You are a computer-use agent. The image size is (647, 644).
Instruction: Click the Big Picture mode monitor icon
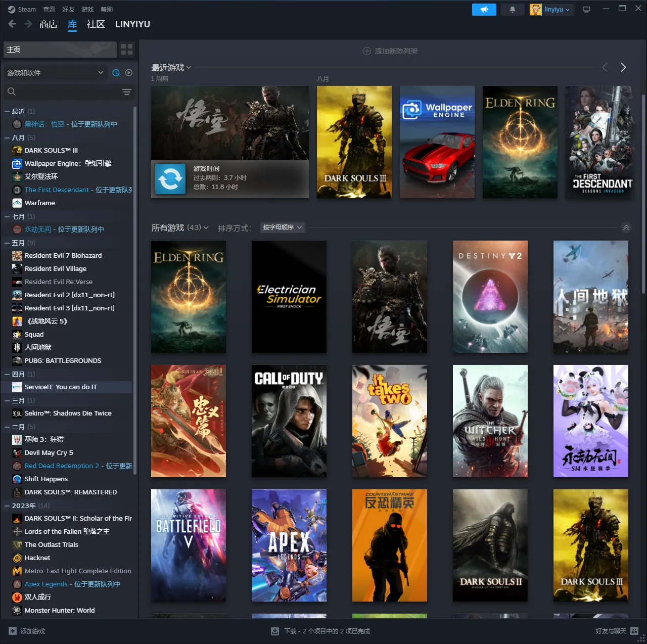point(586,10)
